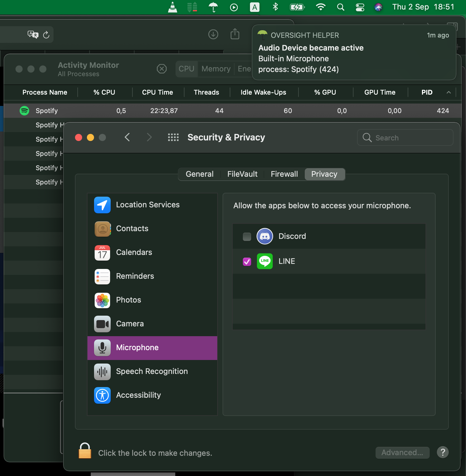Sort by Process Name column
The width and height of the screenshot is (466, 476).
pyautogui.click(x=45, y=92)
